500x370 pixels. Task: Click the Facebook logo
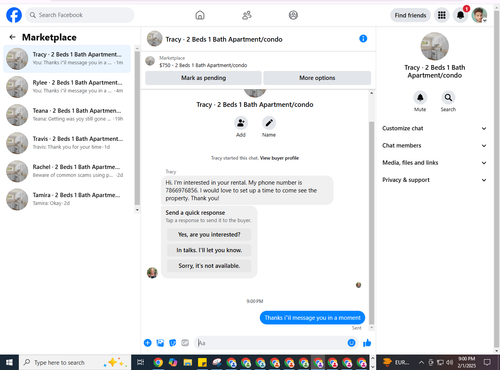[14, 15]
